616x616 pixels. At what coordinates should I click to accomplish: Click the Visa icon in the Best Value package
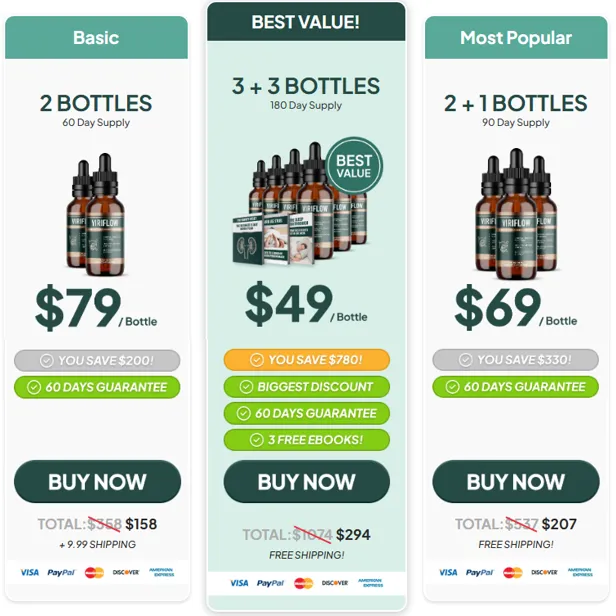point(239,583)
